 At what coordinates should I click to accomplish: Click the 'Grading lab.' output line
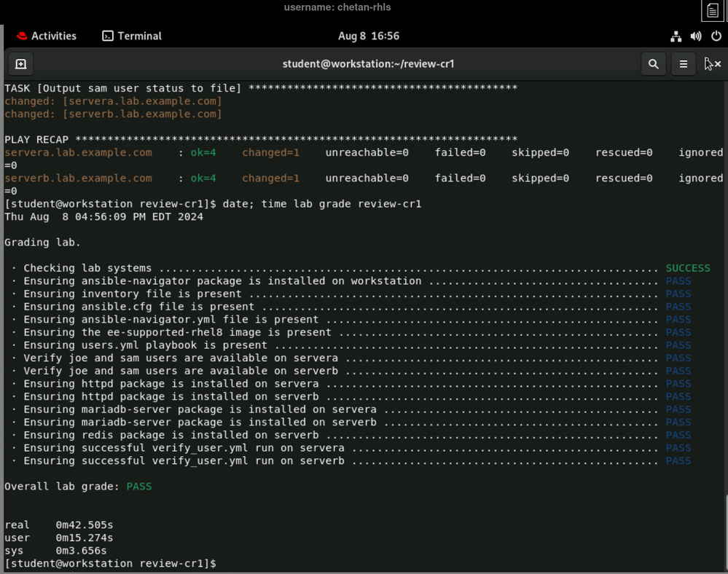click(x=42, y=243)
